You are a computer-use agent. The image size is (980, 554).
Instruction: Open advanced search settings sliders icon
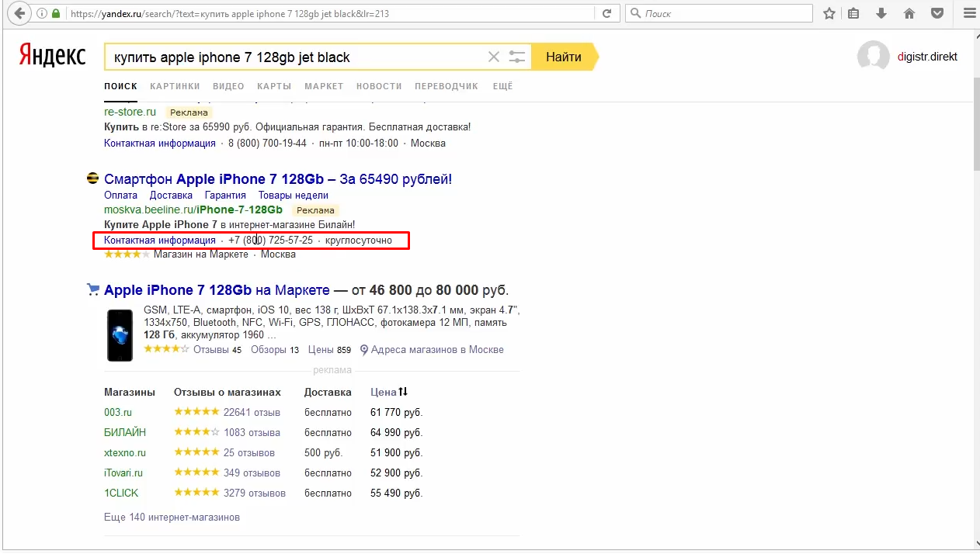pos(517,57)
